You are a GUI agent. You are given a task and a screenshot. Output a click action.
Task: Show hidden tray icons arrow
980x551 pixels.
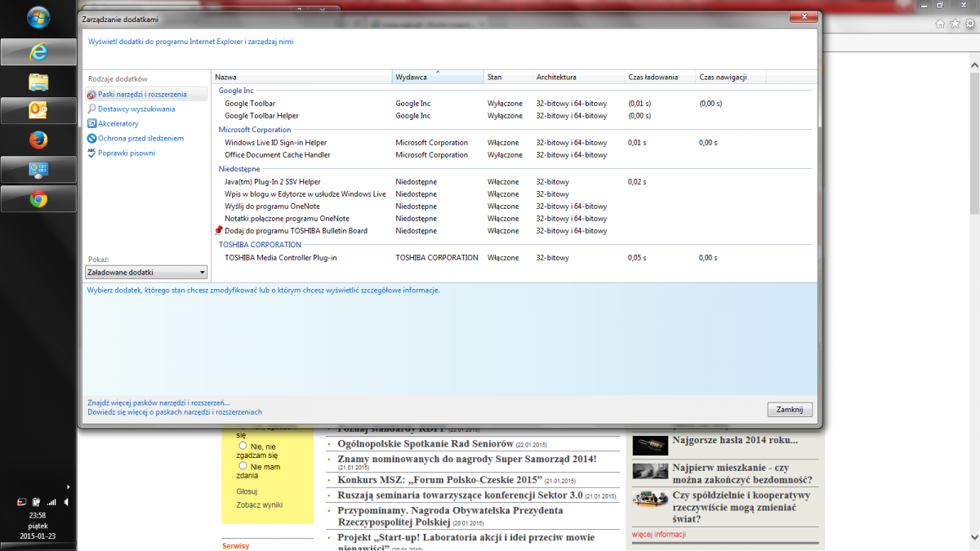coord(68,487)
